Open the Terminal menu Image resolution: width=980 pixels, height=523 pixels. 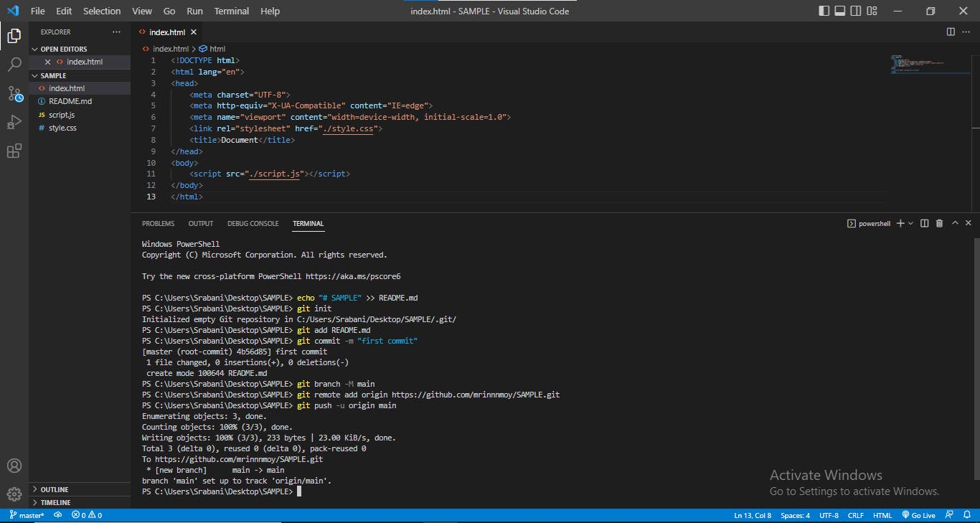click(232, 11)
